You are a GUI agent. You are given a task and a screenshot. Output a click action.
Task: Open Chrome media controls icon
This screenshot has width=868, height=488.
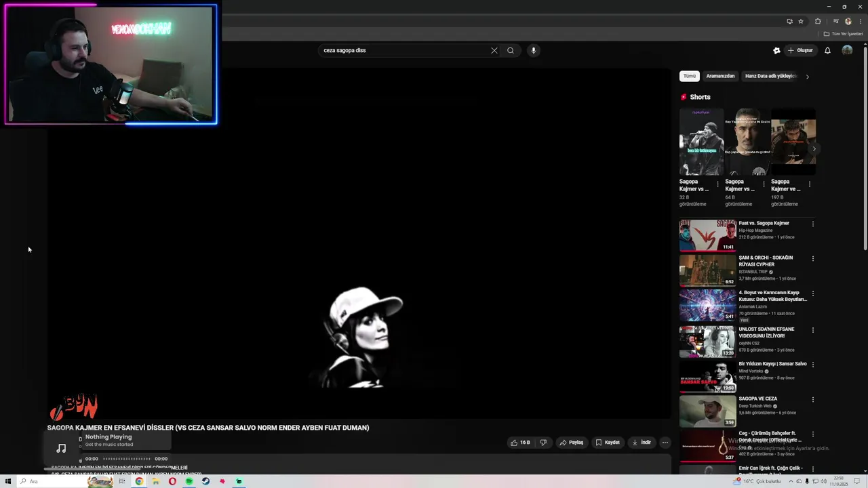[x=836, y=21]
